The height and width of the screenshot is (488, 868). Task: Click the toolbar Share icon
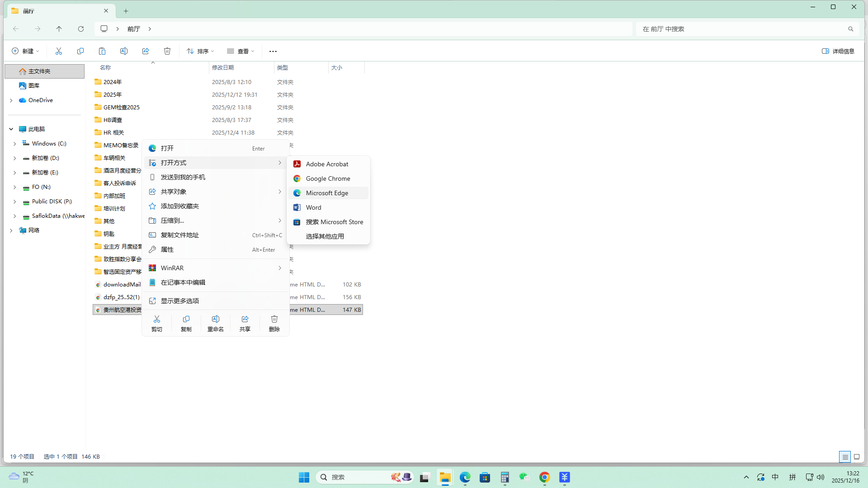pyautogui.click(x=146, y=51)
